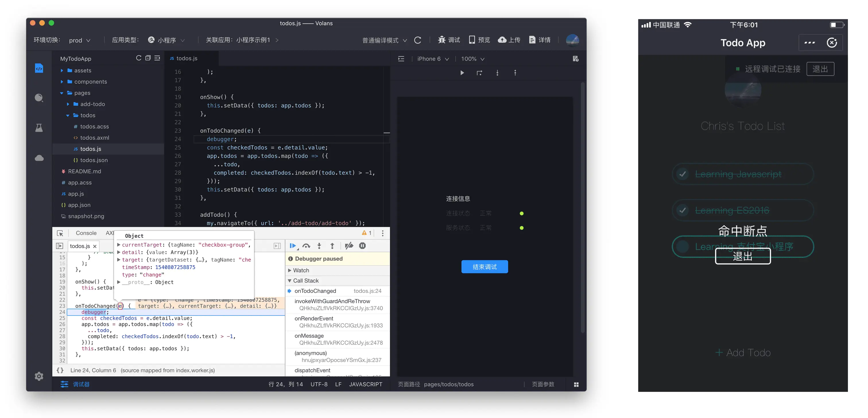Open the iPhone 6 device dropdown

pyautogui.click(x=433, y=59)
